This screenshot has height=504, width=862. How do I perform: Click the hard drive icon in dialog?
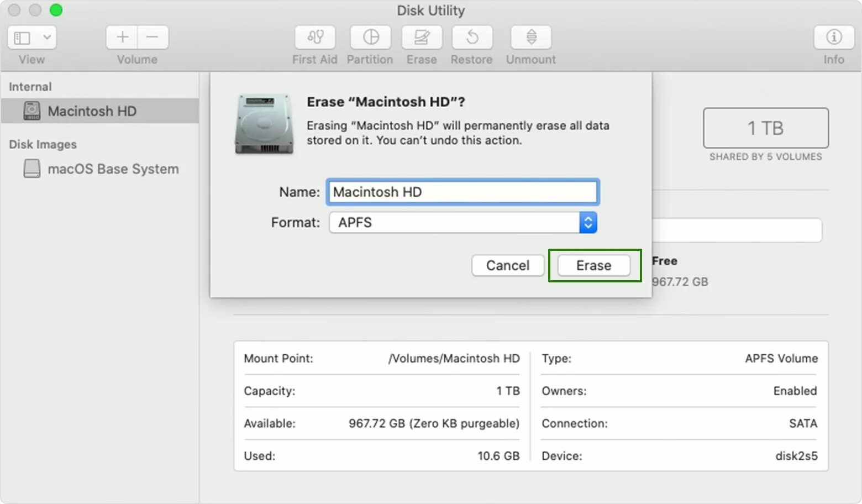click(x=264, y=124)
